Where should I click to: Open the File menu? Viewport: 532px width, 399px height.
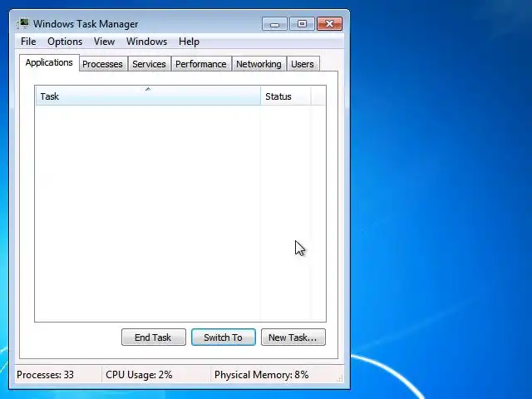pos(28,42)
